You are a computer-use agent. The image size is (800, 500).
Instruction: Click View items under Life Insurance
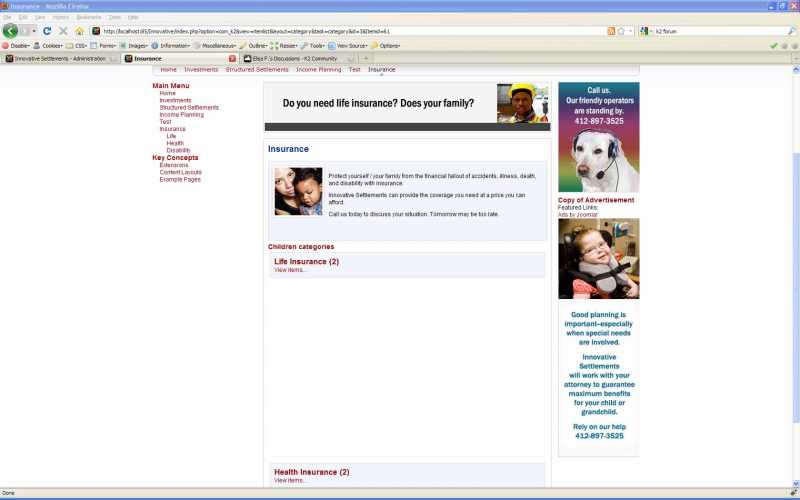290,270
